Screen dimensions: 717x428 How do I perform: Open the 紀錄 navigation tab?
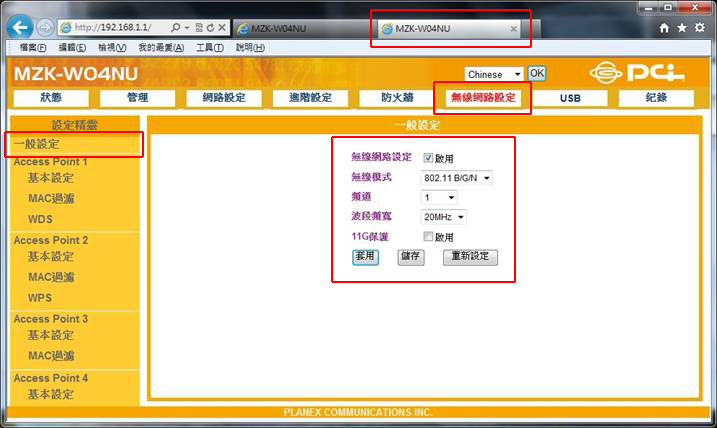pos(656,97)
